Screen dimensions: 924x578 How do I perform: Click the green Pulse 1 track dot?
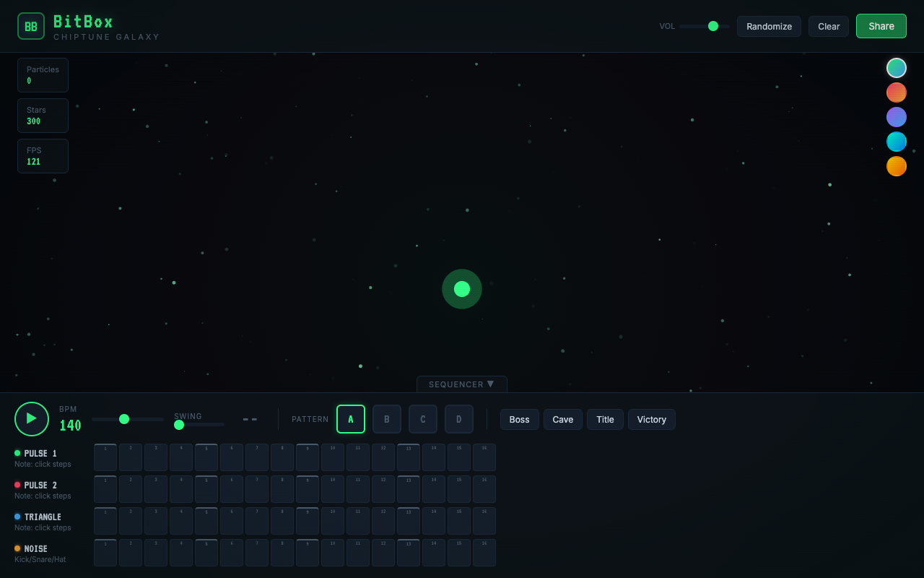tap(17, 453)
